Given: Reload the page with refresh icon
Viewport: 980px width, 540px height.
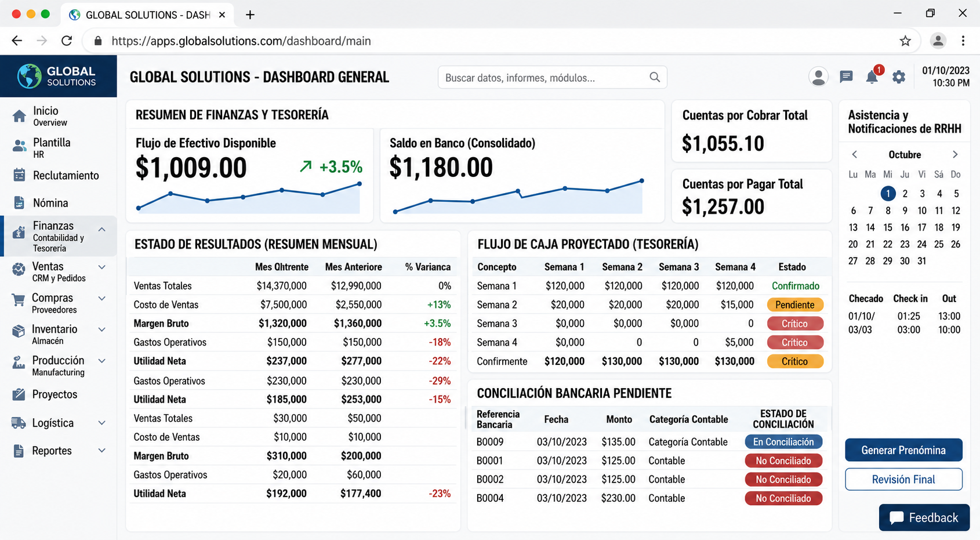Looking at the screenshot, I should click(67, 41).
